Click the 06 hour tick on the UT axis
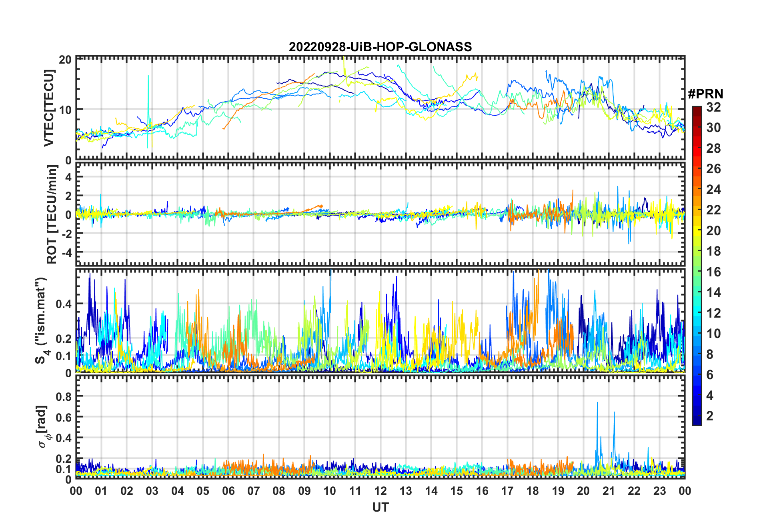This screenshot has height=532, width=761. tap(228, 491)
